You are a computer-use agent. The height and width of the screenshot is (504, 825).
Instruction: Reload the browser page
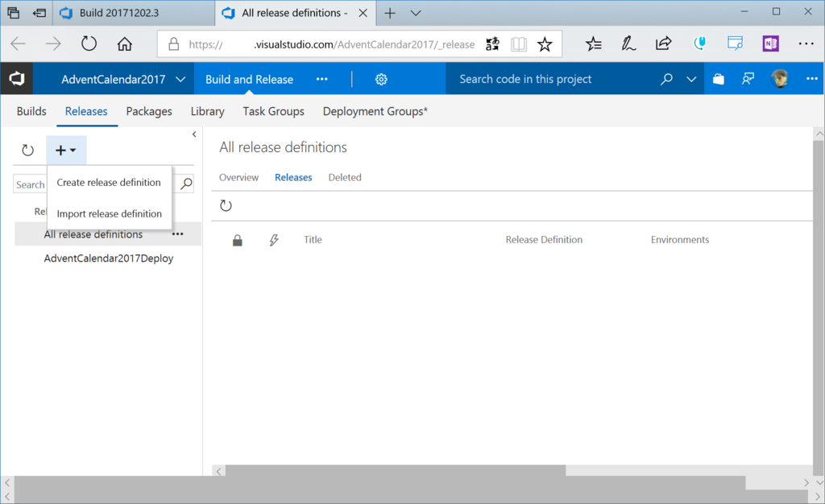(89, 43)
